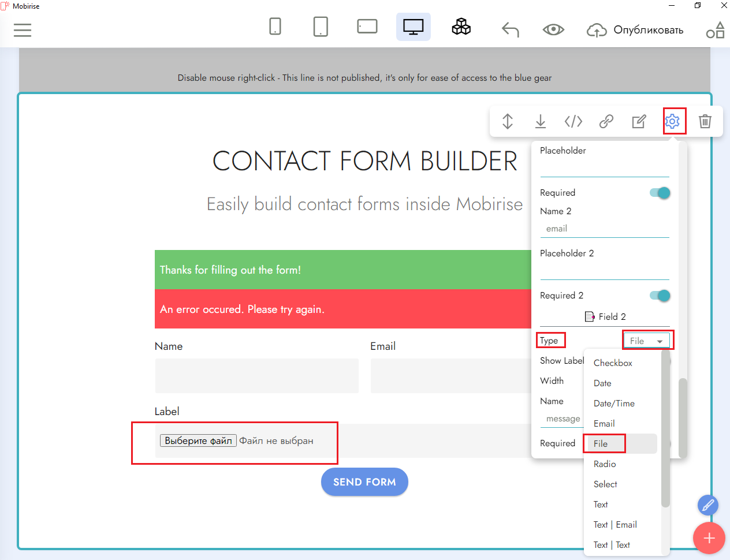Click the Mobirise app icon in title bar
The image size is (730, 560).
(5, 6)
